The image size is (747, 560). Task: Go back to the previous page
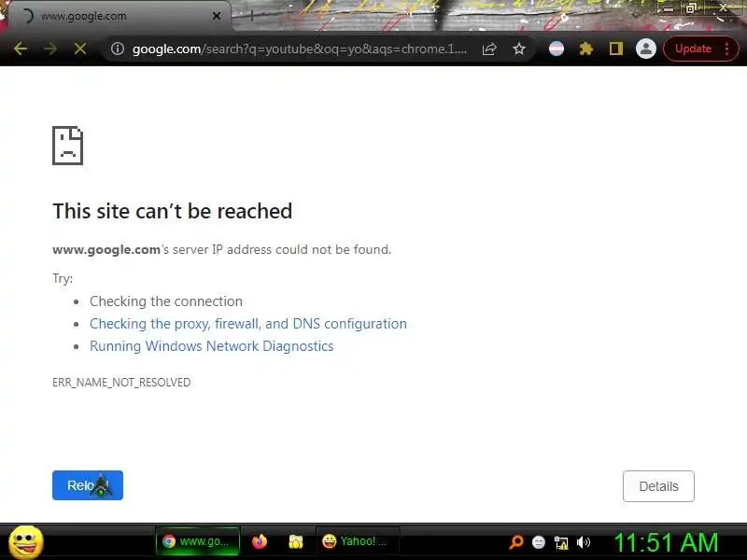[20, 49]
